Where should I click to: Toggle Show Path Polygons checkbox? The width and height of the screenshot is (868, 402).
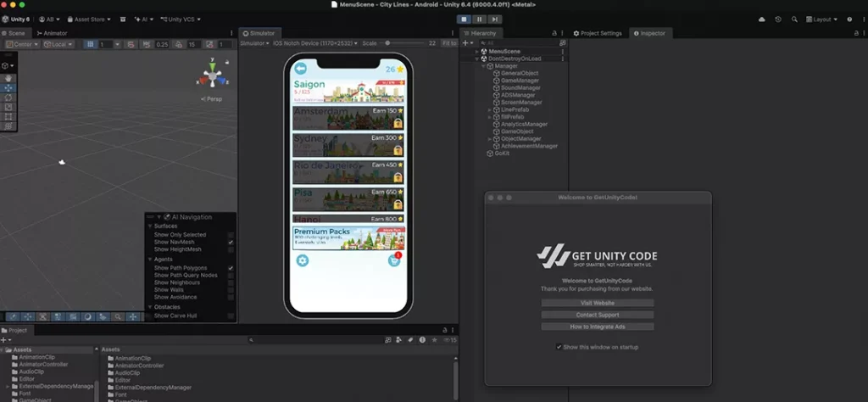click(231, 268)
